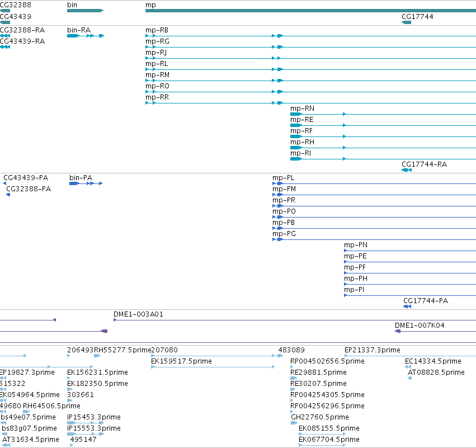Click the CG32388 gene label
The image size is (476, 448).
click(x=16, y=5)
